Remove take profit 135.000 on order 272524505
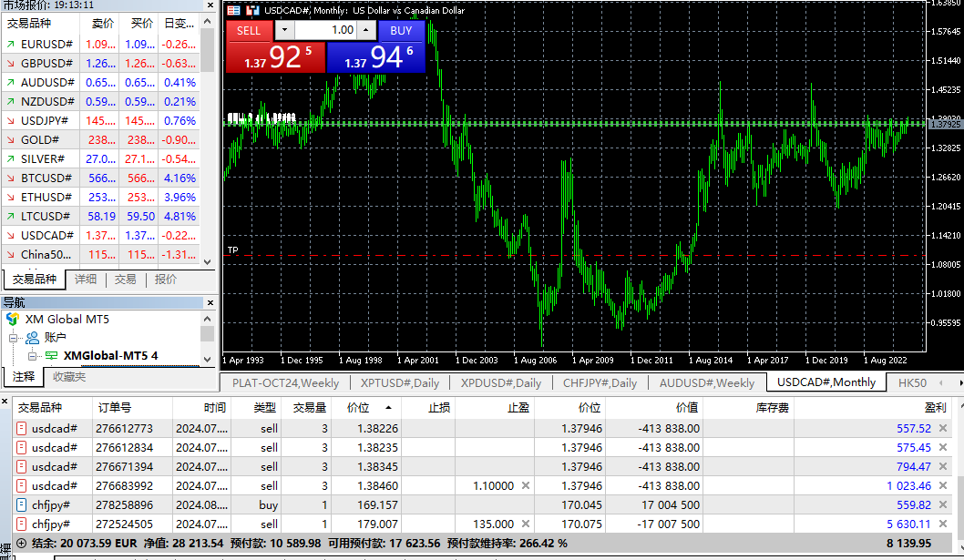Image resolution: width=964 pixels, height=560 pixels. tap(526, 524)
